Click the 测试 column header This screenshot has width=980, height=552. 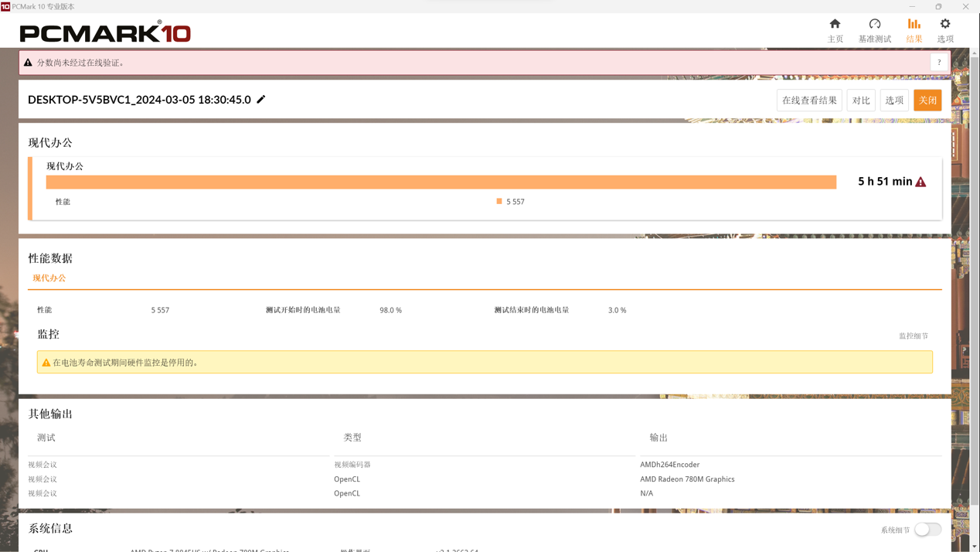(x=46, y=438)
